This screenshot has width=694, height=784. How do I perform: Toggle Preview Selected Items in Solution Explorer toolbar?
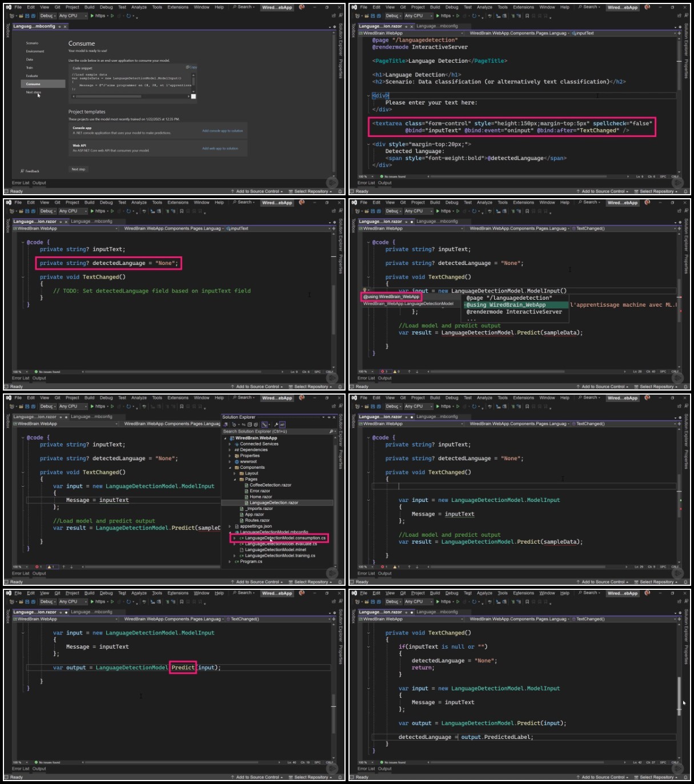click(282, 425)
